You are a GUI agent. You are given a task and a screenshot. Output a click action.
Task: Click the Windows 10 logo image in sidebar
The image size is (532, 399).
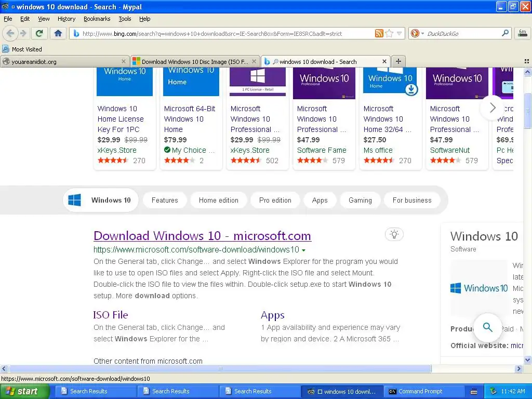click(478, 288)
